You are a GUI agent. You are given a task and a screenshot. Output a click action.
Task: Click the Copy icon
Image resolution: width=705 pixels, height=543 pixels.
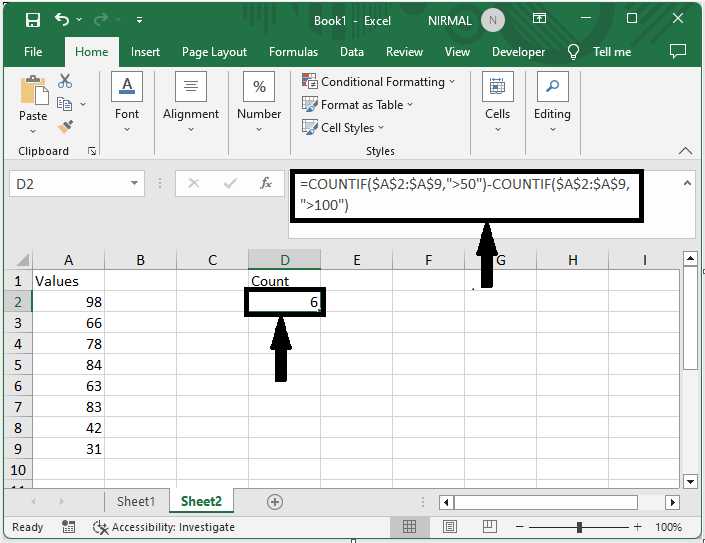(64, 104)
